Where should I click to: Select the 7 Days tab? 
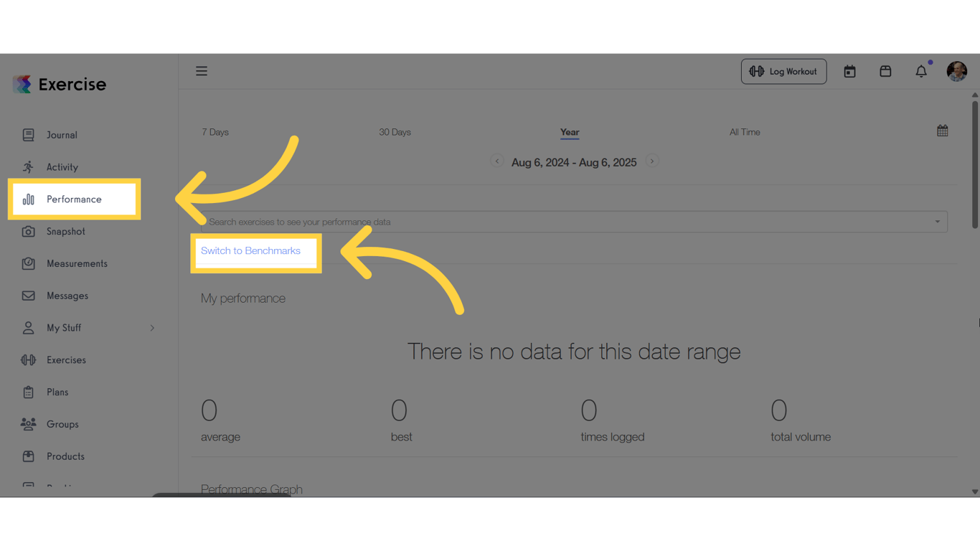coord(215,132)
